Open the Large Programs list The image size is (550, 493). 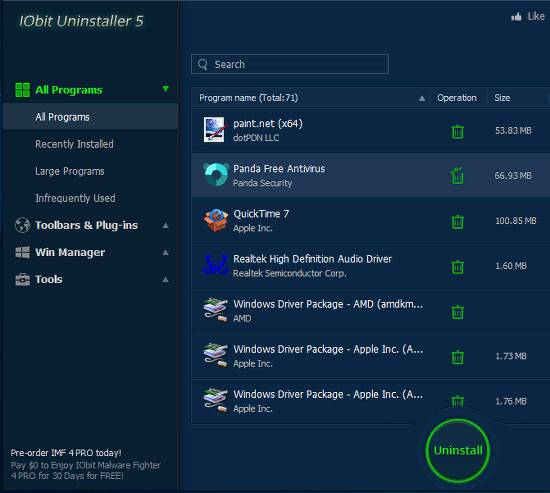(69, 171)
